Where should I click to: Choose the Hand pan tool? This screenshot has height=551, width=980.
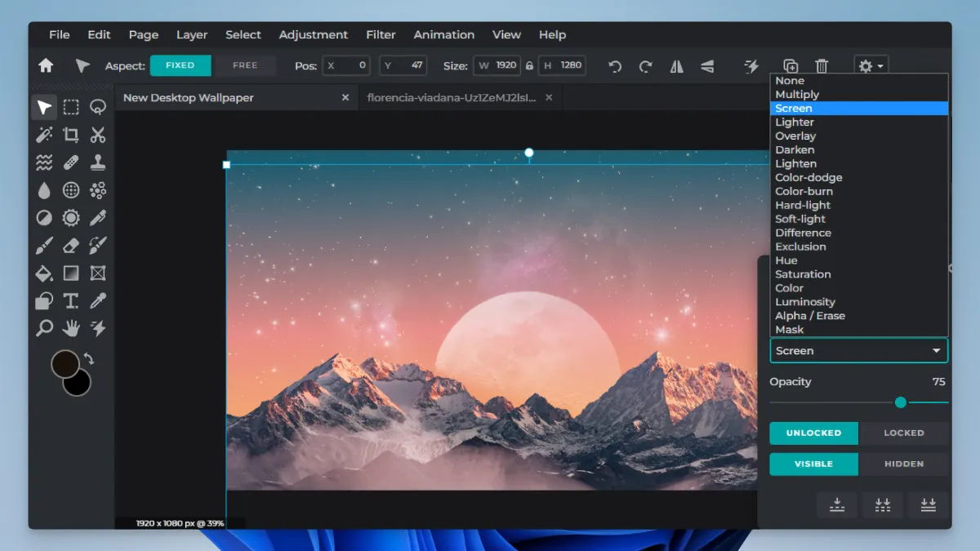71,328
